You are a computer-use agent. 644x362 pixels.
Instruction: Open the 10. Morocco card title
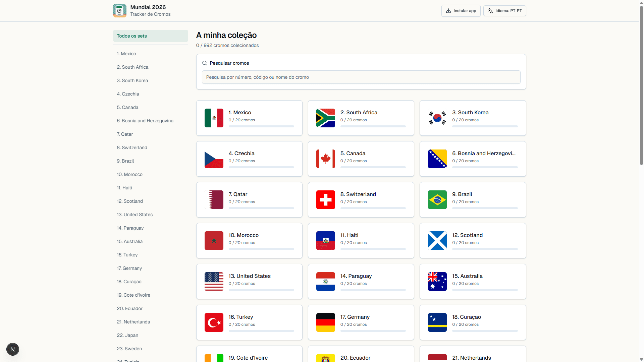pyautogui.click(x=244, y=235)
